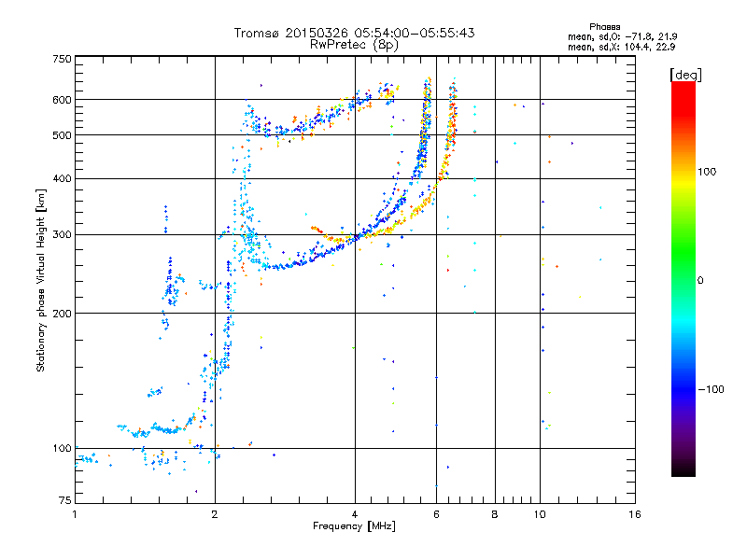Click the 10 tick label on the frequency axis
This screenshot has width=747, height=560.
(540, 514)
